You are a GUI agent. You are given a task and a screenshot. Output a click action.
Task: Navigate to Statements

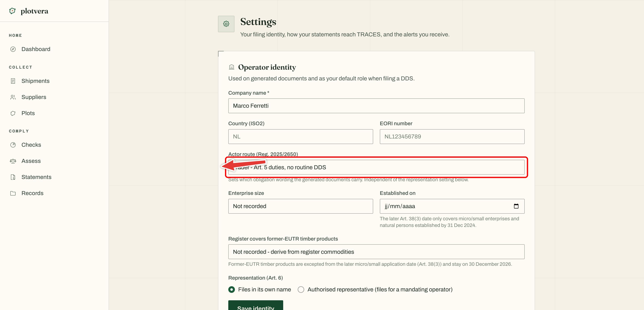tap(37, 177)
